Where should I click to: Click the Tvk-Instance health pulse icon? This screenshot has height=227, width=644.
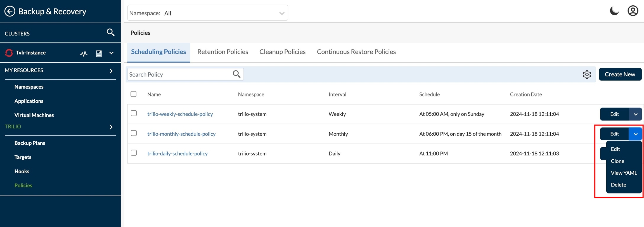84,53
